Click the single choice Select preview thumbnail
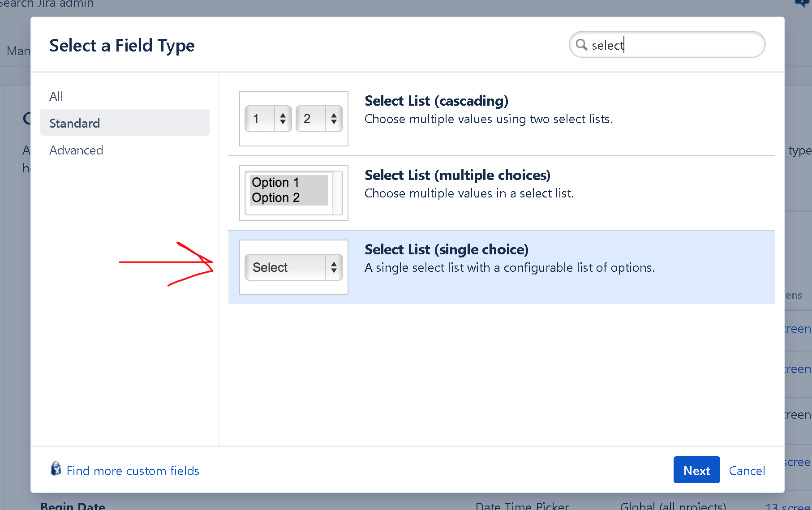Viewport: 812px width, 510px height. [294, 267]
